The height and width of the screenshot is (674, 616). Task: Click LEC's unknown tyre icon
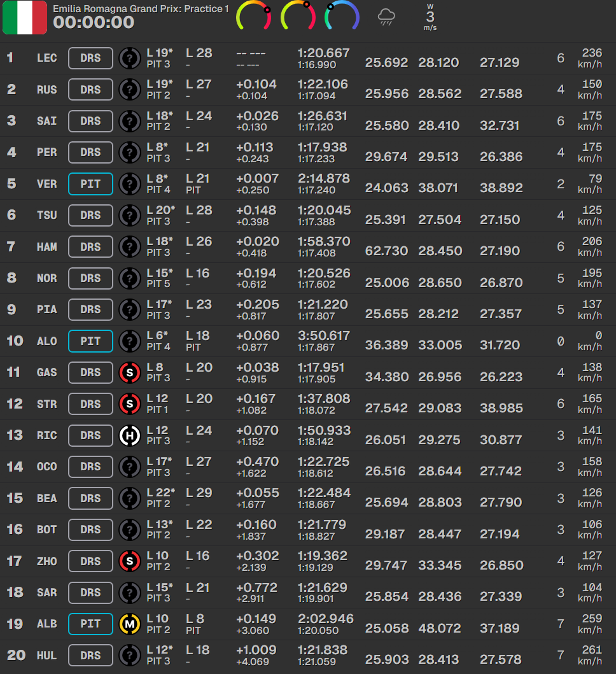point(130,58)
